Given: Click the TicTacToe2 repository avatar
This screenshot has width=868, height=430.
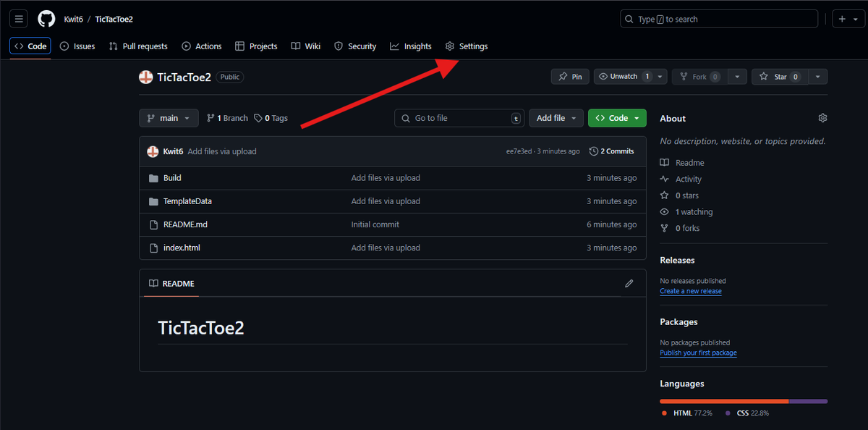Looking at the screenshot, I should click(x=146, y=77).
